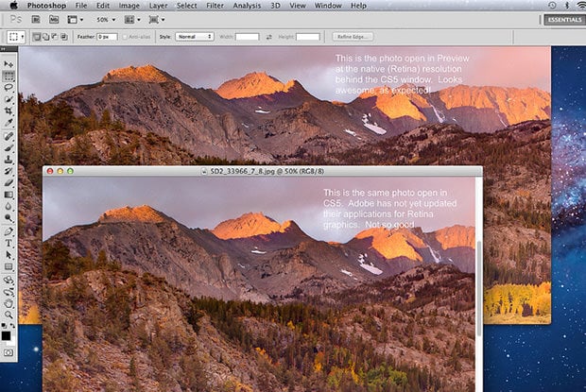
Task: Open the Style dropdown set to Normal
Action: (195, 37)
